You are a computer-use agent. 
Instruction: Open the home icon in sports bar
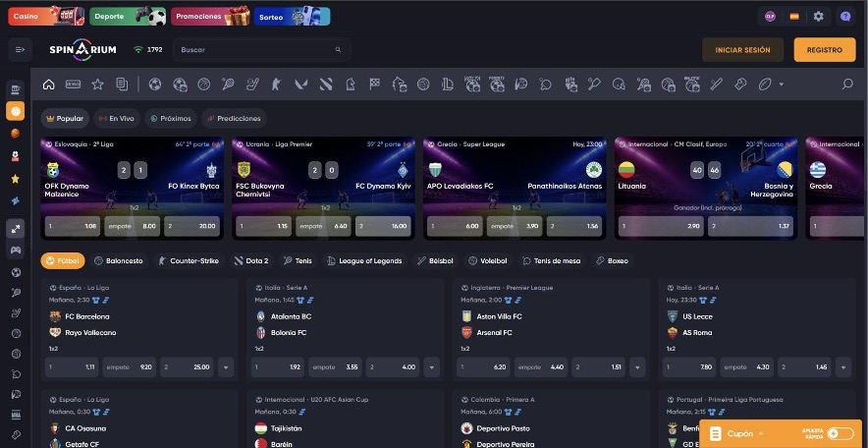[49, 84]
